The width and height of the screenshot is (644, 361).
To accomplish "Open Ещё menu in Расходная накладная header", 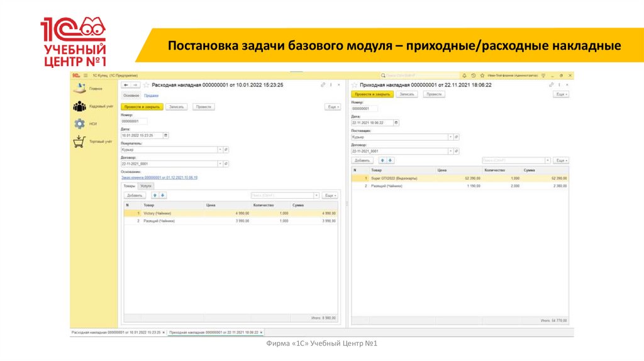I will tap(333, 107).
